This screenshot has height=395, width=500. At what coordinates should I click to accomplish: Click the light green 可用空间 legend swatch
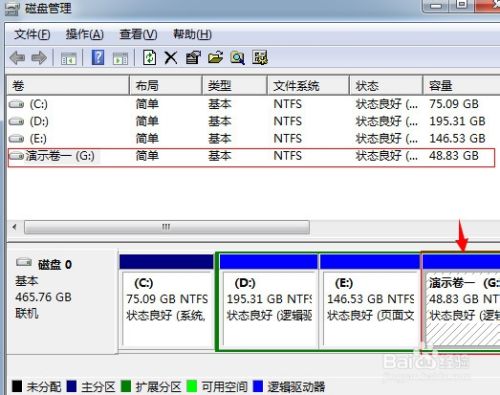(x=192, y=387)
